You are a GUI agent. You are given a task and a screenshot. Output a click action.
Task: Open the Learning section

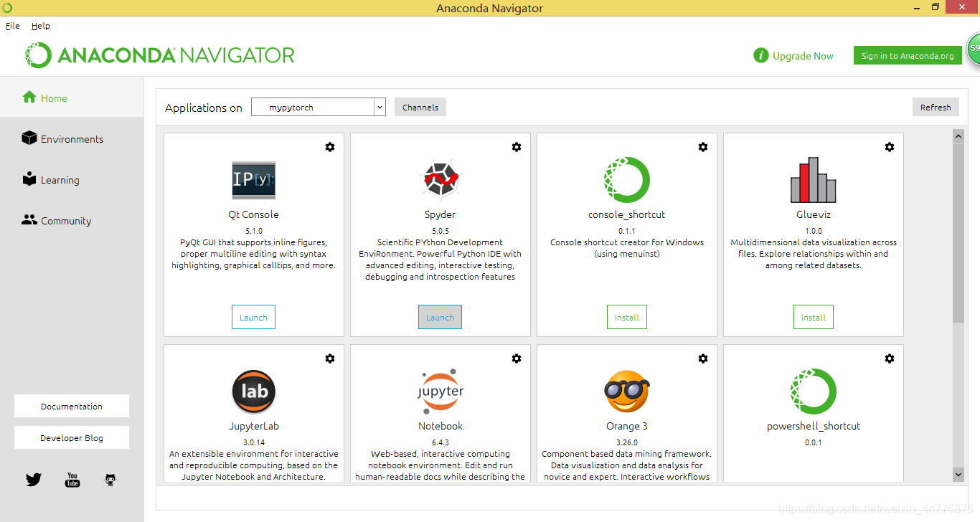click(x=72, y=180)
